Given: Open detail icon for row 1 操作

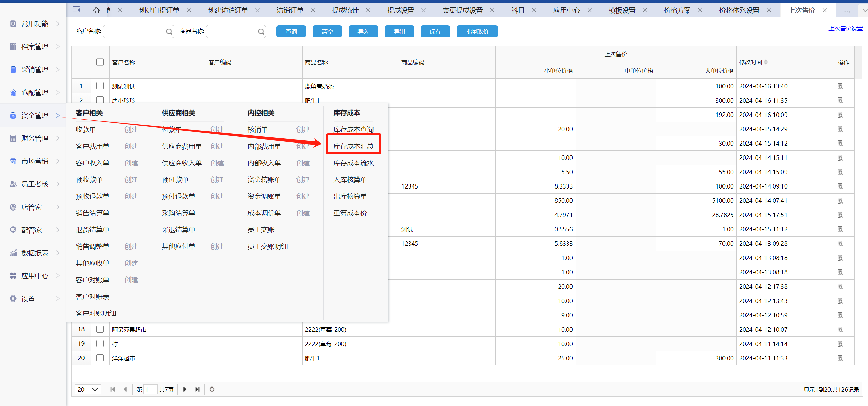Looking at the screenshot, I should pyautogui.click(x=840, y=86).
